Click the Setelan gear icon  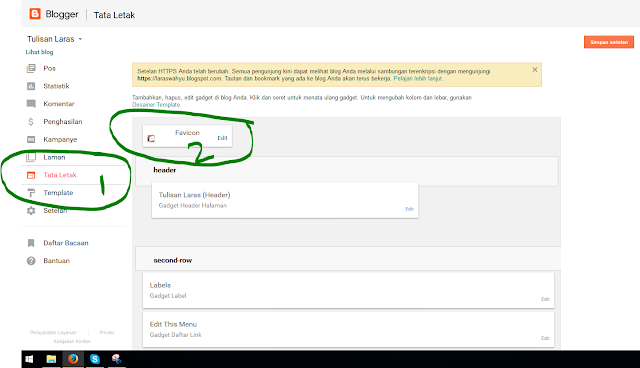click(x=31, y=211)
